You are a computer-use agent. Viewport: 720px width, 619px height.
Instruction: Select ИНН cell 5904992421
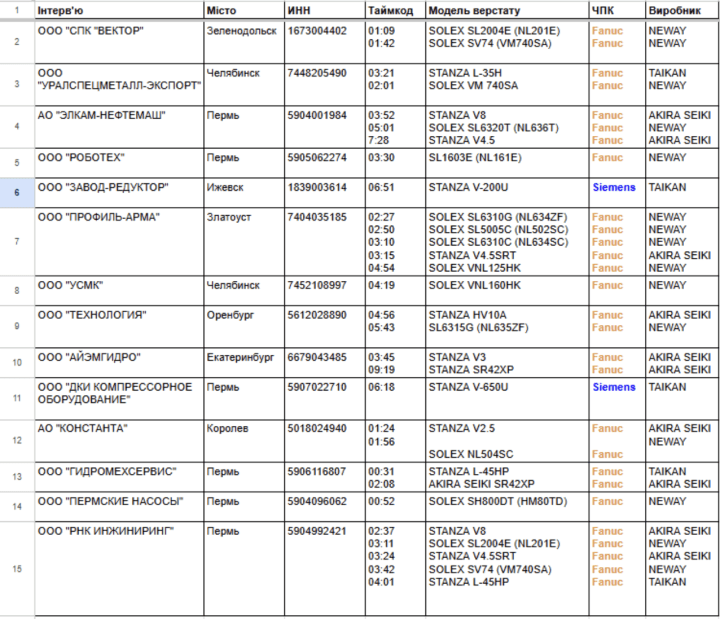click(x=325, y=568)
